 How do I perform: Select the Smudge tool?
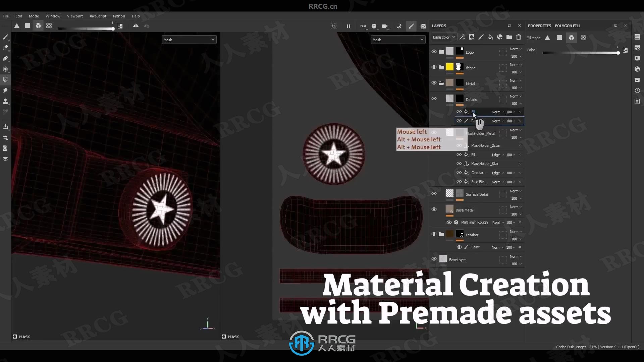5,90
